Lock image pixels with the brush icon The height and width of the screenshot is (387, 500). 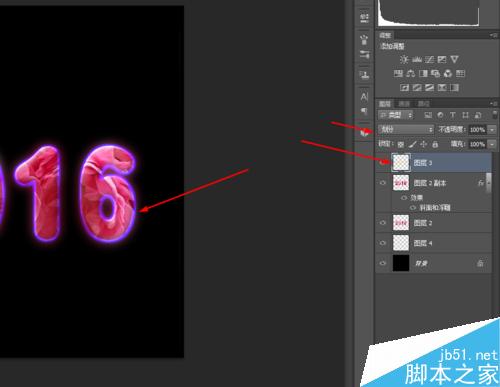pyautogui.click(x=412, y=144)
